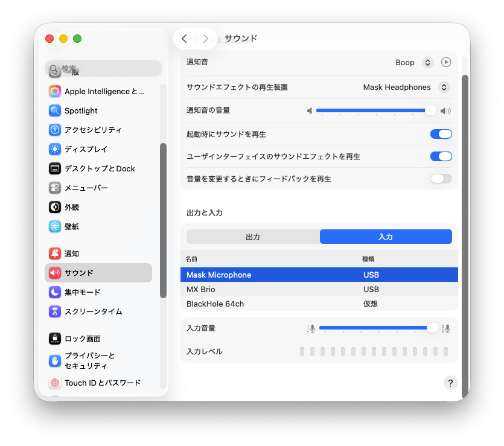Open the アクセシビリティ sidebar icon
Screen dimensions: 504x446
click(55, 130)
